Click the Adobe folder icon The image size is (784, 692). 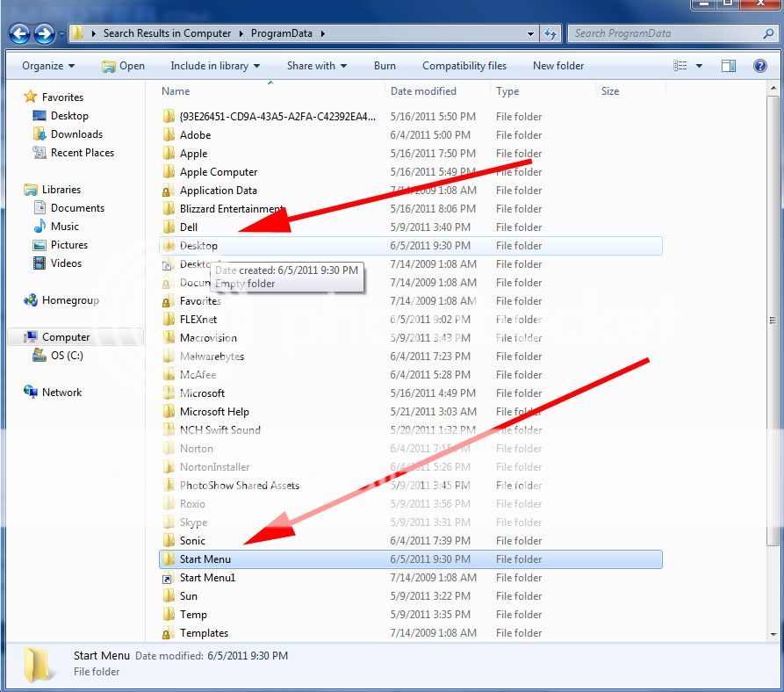click(169, 135)
